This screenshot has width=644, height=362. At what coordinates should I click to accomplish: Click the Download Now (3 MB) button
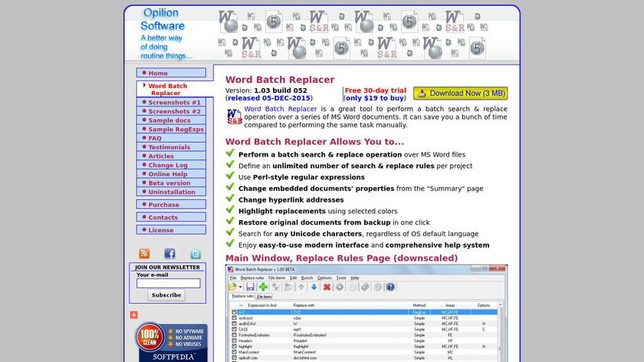click(461, 94)
